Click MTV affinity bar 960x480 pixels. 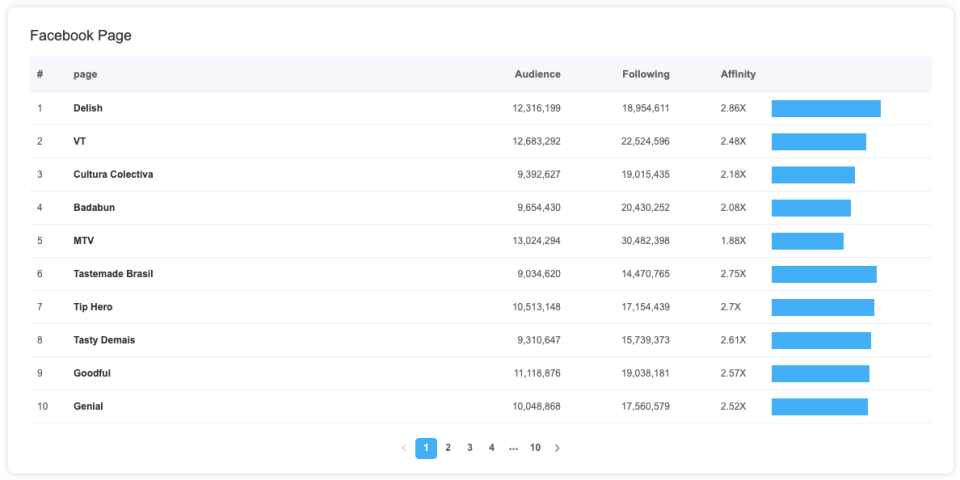[808, 241]
